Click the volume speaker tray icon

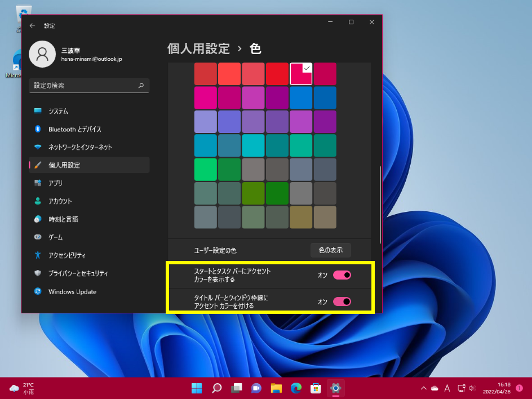[472, 388]
